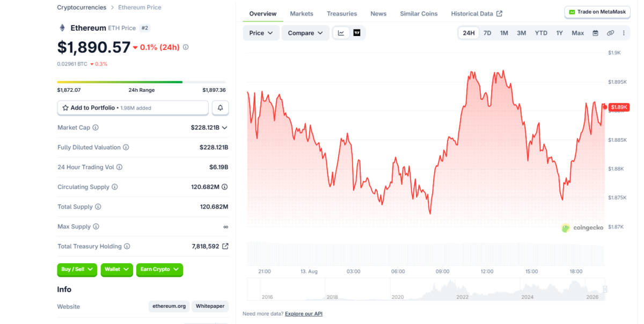
Task: Open the Similar Coins tab
Action: tap(419, 13)
